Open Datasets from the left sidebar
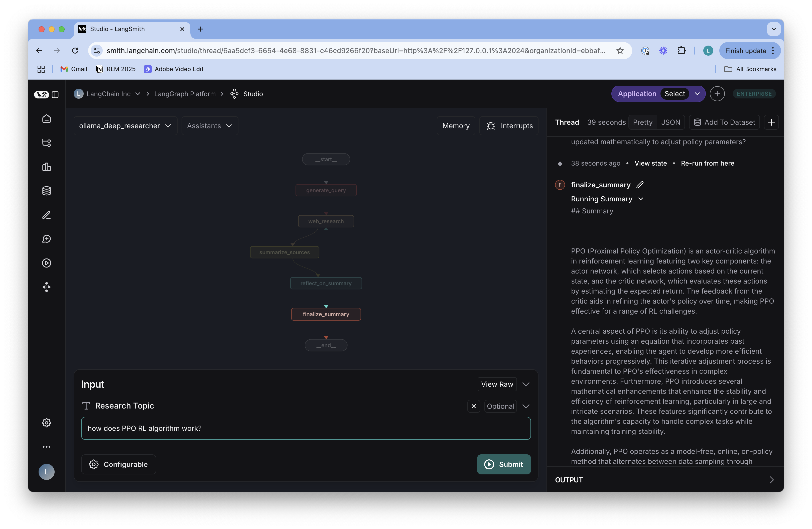Screen dimensions: 812x529 click(46, 191)
